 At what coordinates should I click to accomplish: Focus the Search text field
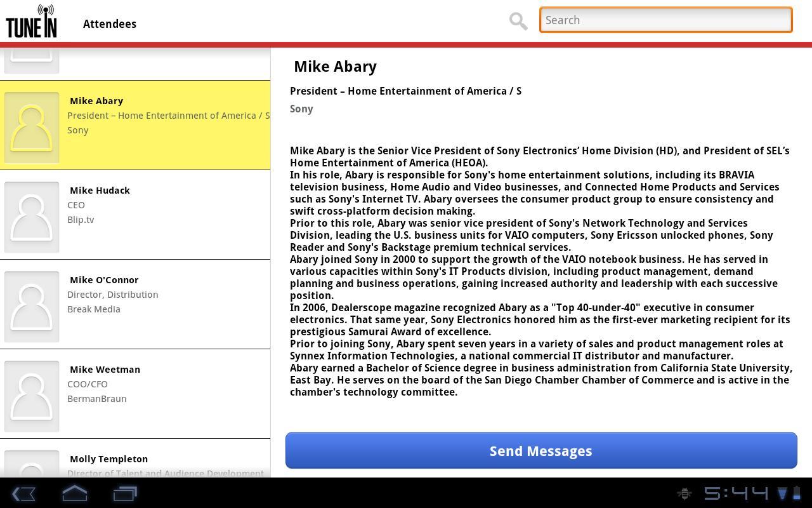[x=665, y=20]
